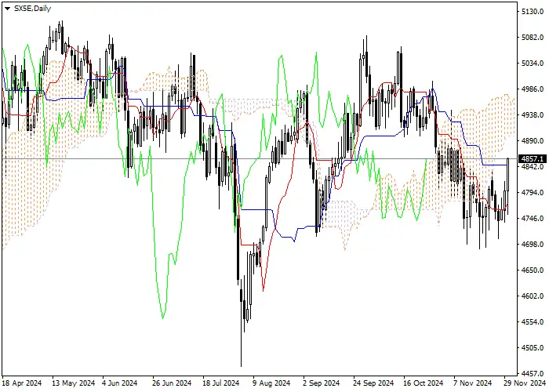
Task: Select the 5034.0 price axis label
Action: pos(533,64)
